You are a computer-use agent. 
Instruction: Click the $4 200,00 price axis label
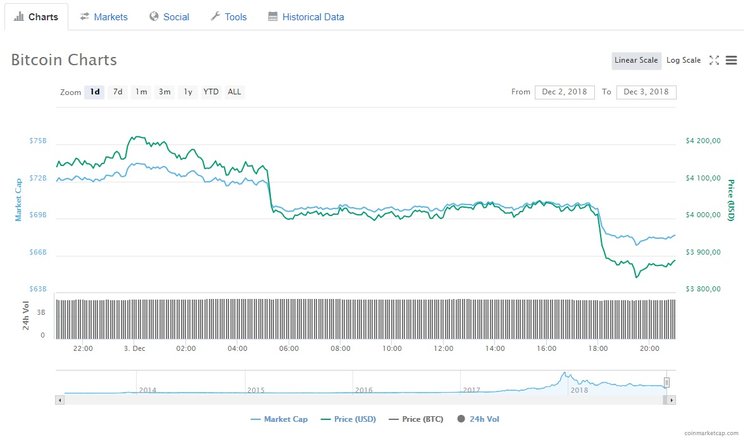[x=703, y=141]
